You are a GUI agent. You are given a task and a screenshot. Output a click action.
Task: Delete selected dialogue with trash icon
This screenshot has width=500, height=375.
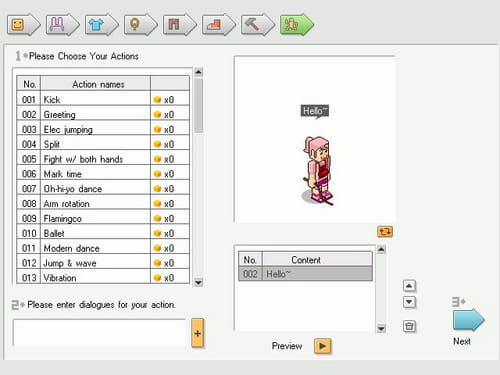tap(409, 326)
